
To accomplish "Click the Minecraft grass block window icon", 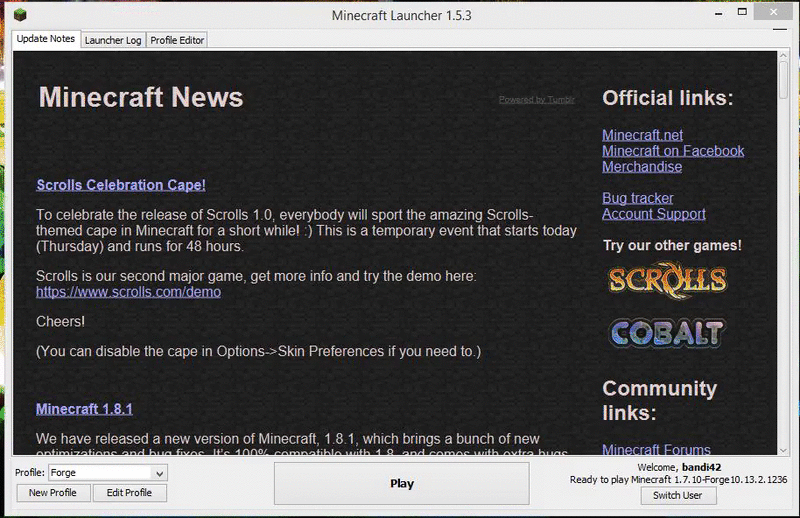I will click(x=20, y=15).
